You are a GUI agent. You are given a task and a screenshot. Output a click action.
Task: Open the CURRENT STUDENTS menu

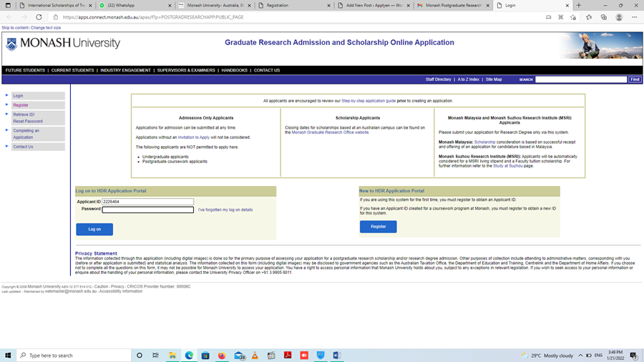coord(73,70)
